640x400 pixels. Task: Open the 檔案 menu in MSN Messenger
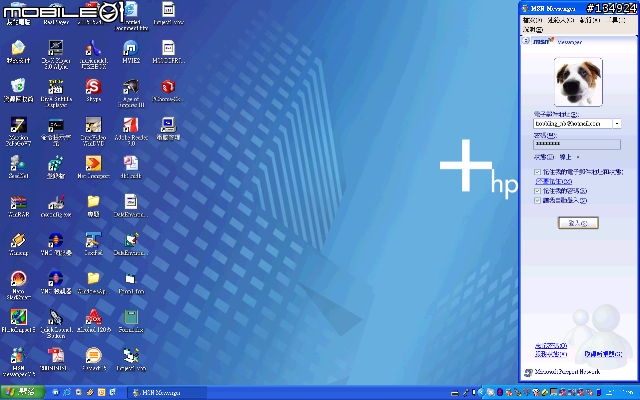[533, 20]
